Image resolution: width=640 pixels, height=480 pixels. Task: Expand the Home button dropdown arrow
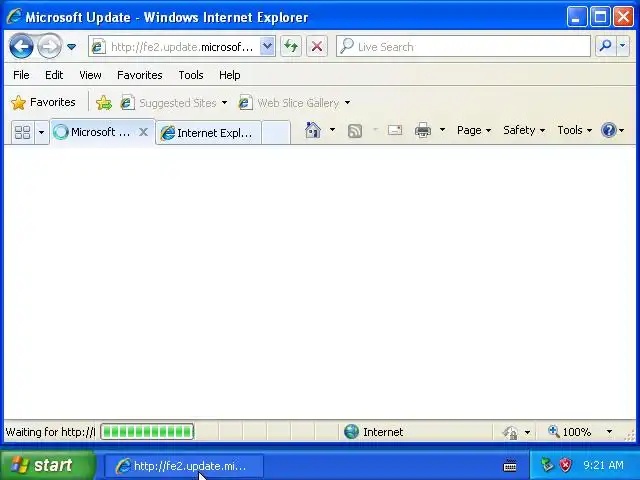coord(332,130)
